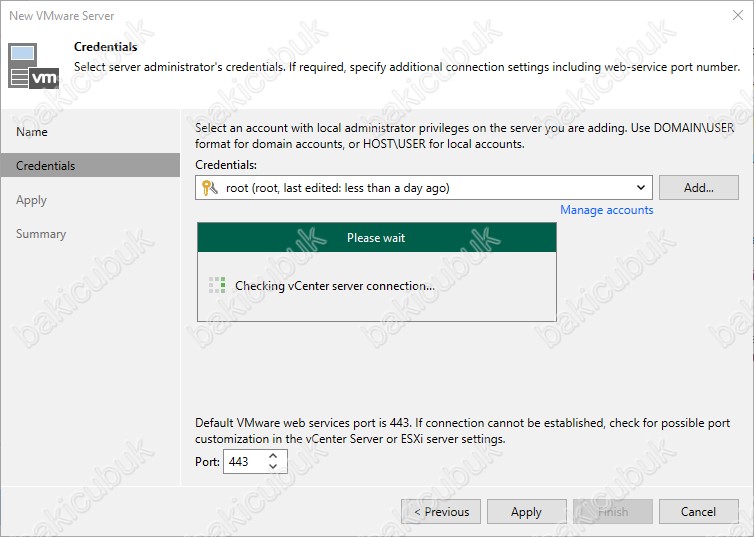Go to the Summary wizard step

[x=41, y=234]
